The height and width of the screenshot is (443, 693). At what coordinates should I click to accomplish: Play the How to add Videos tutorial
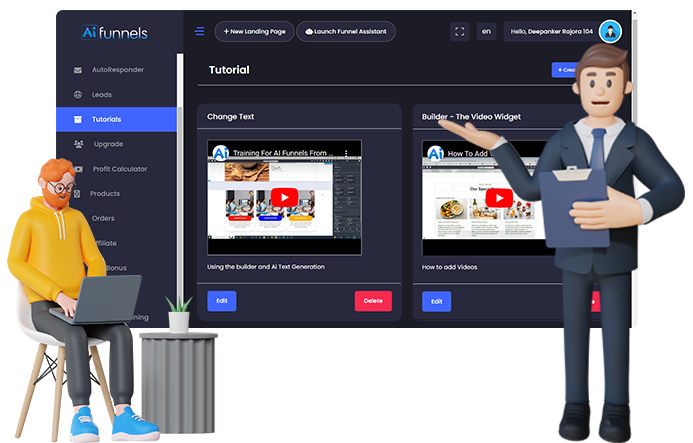499,198
